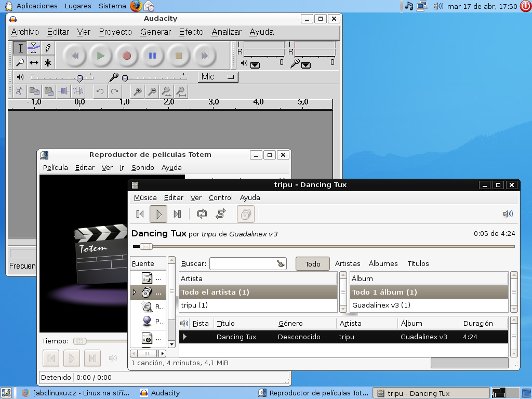532x399 pixels.
Task: Open the Generar menu in Audacity
Action: [155, 32]
